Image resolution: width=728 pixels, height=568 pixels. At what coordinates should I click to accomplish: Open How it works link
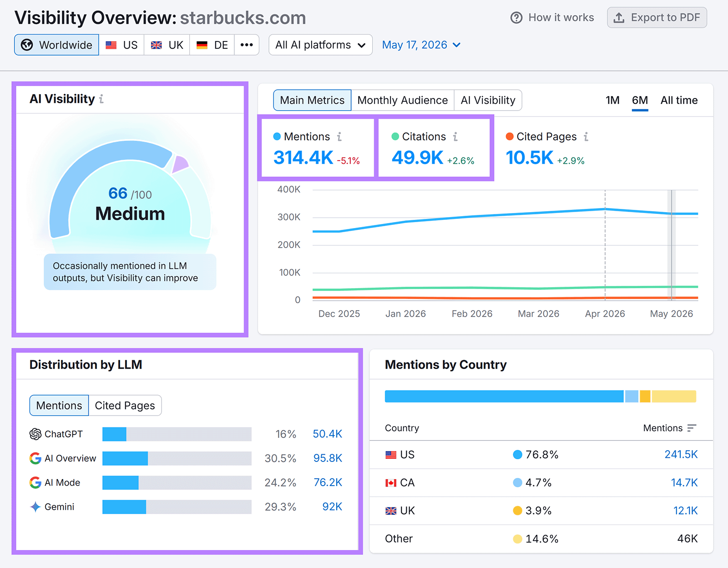coord(552,18)
